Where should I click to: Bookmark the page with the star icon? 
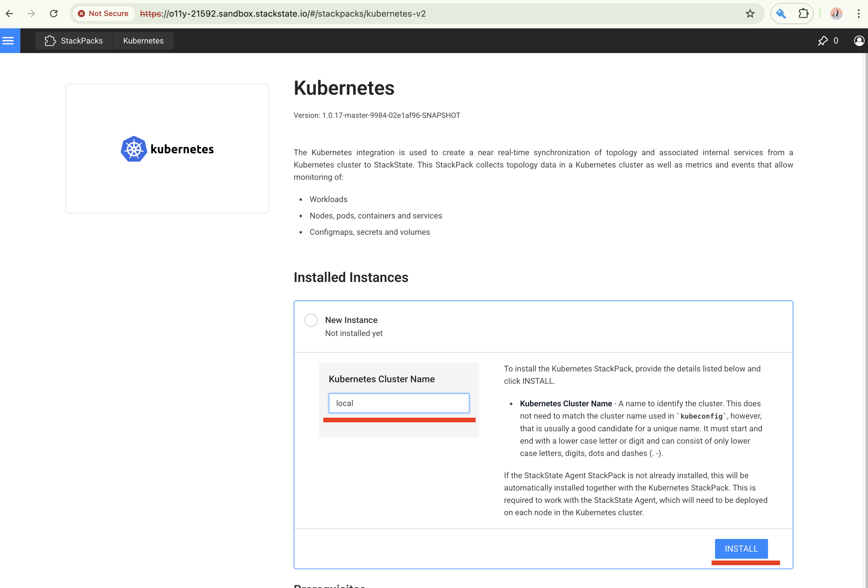[750, 14]
